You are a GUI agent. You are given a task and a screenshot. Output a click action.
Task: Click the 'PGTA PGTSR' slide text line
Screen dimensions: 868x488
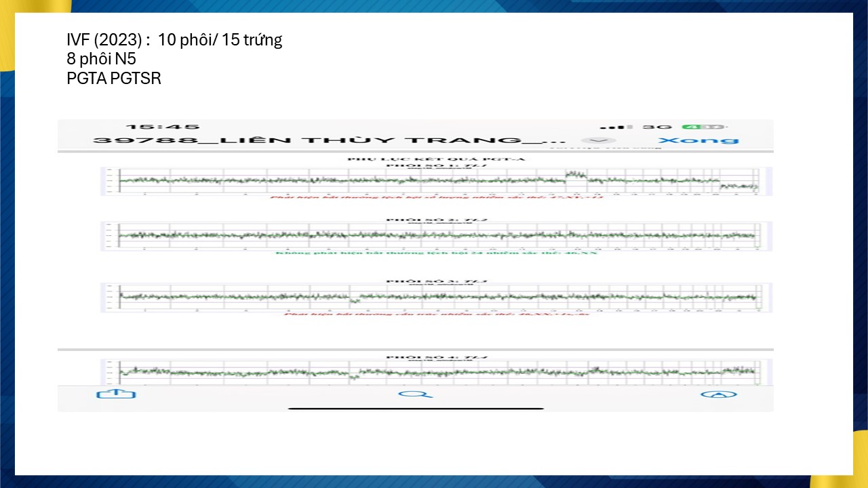pos(114,79)
